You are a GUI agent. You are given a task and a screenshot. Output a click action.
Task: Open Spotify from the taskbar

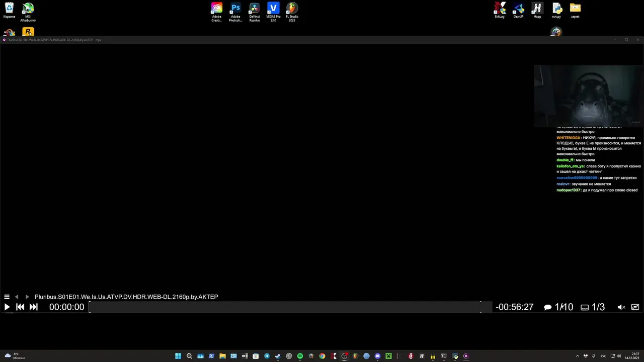[300, 356]
